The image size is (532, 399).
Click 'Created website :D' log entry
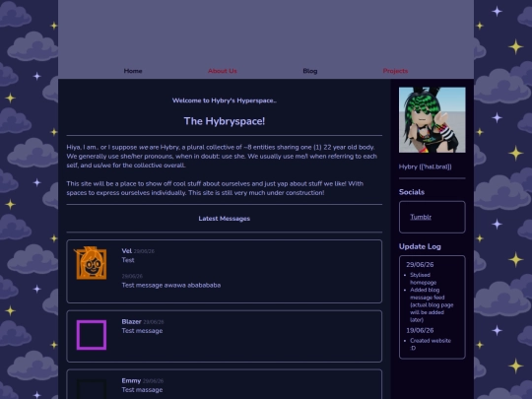[x=431, y=344]
